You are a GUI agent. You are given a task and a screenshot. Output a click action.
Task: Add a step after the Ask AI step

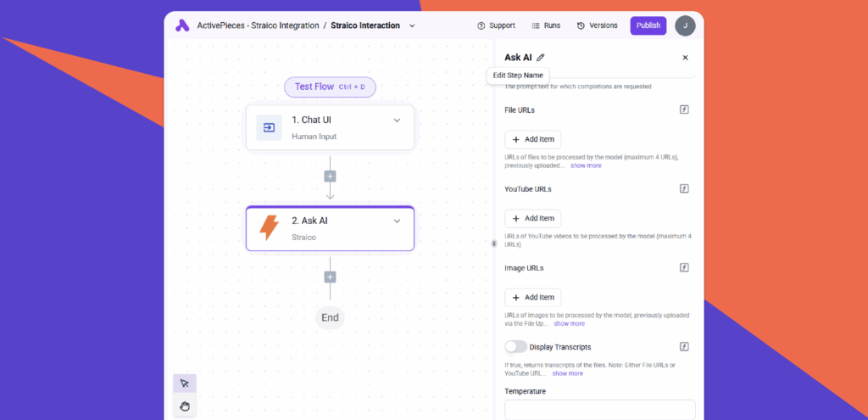330,277
